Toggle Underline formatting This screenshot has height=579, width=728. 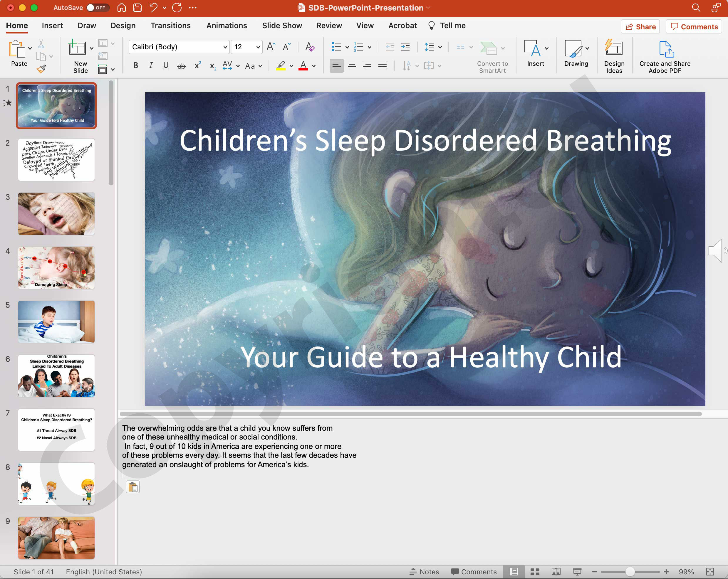point(166,66)
